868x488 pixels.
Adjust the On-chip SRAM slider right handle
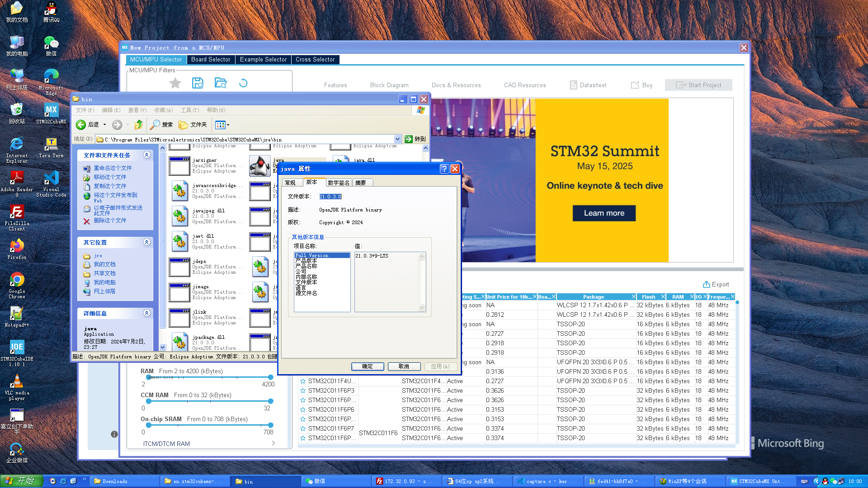click(270, 425)
